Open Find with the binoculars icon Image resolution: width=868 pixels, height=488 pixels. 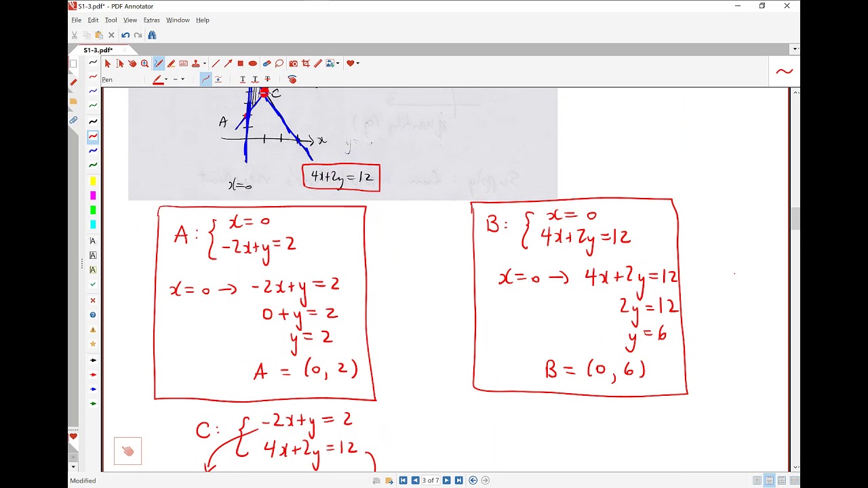152,35
